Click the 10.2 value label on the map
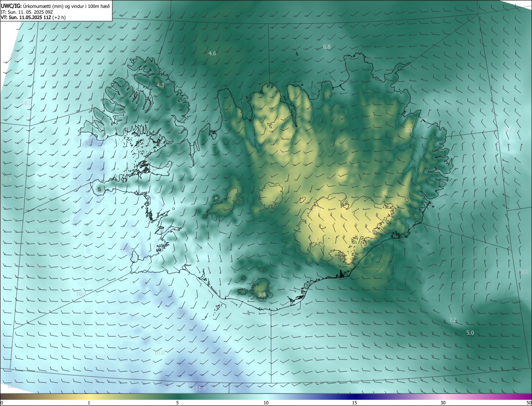Viewport: 532px width, 406px height. point(26,103)
